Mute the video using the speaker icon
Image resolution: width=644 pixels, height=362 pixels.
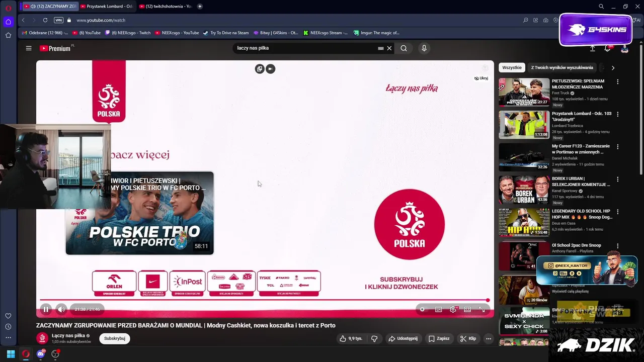click(x=61, y=309)
